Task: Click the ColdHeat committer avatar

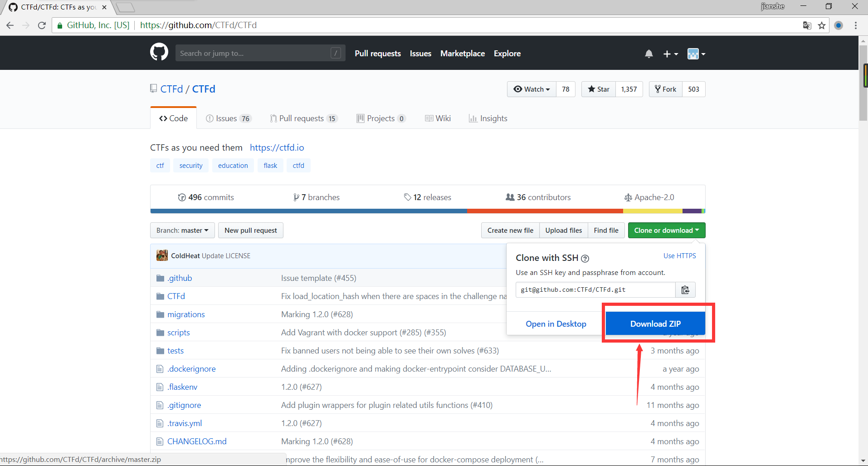Action: [162, 255]
